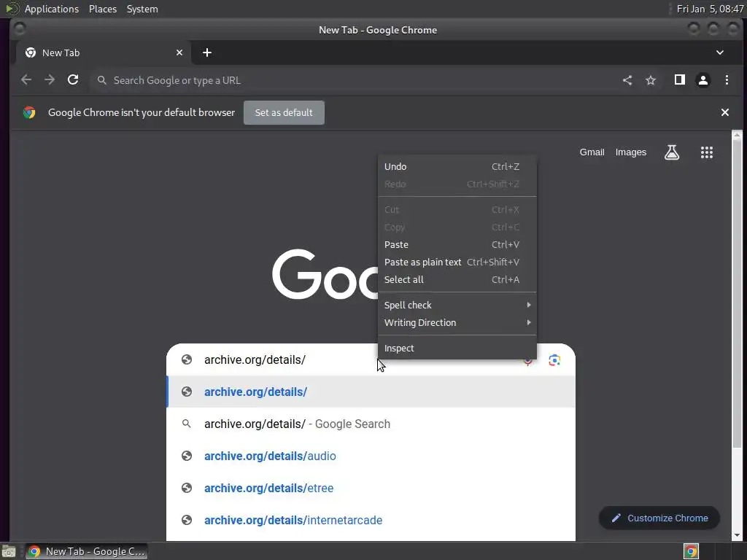Select archive.org/details/ Google Search suggestion

coord(371,424)
